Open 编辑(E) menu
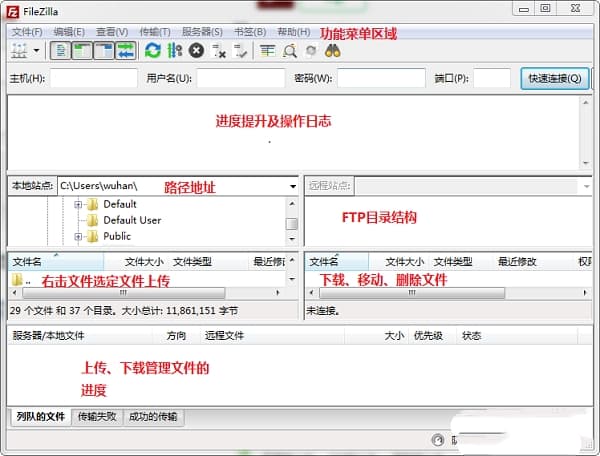This screenshot has height=456, width=600. [x=69, y=32]
